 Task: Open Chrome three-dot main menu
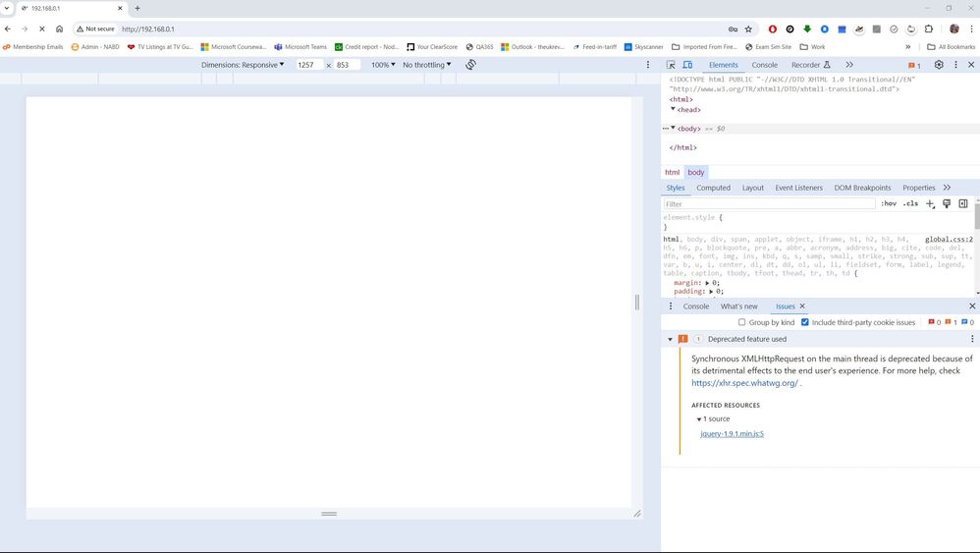click(x=972, y=28)
